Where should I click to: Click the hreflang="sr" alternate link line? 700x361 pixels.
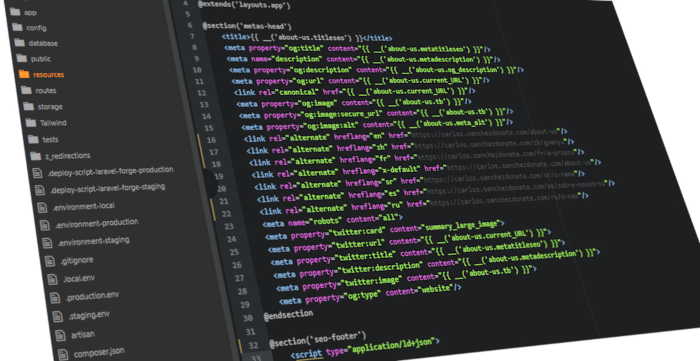tap(419, 179)
